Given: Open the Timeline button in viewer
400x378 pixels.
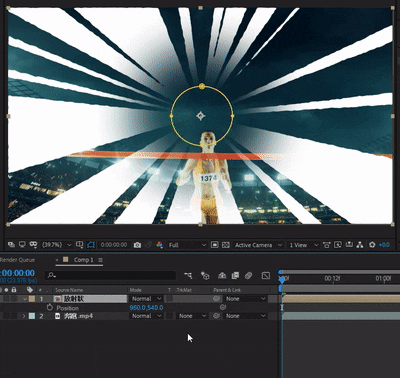Looking at the screenshot, I should [349, 245].
